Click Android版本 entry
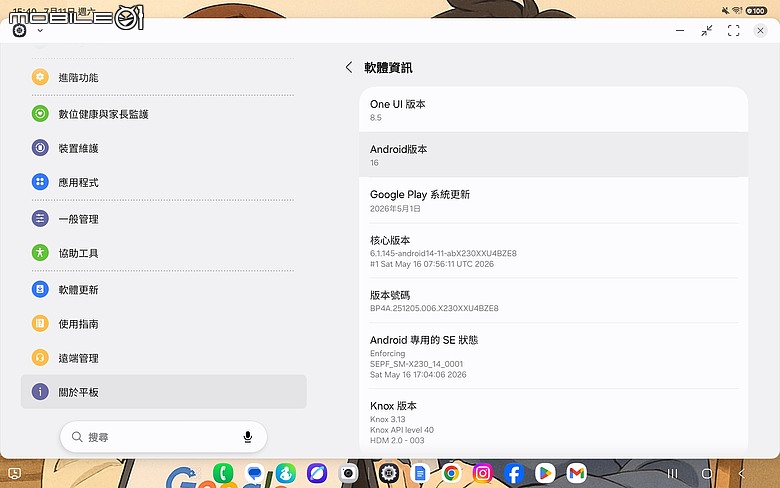Screen dimensions: 780x488 point(553,155)
